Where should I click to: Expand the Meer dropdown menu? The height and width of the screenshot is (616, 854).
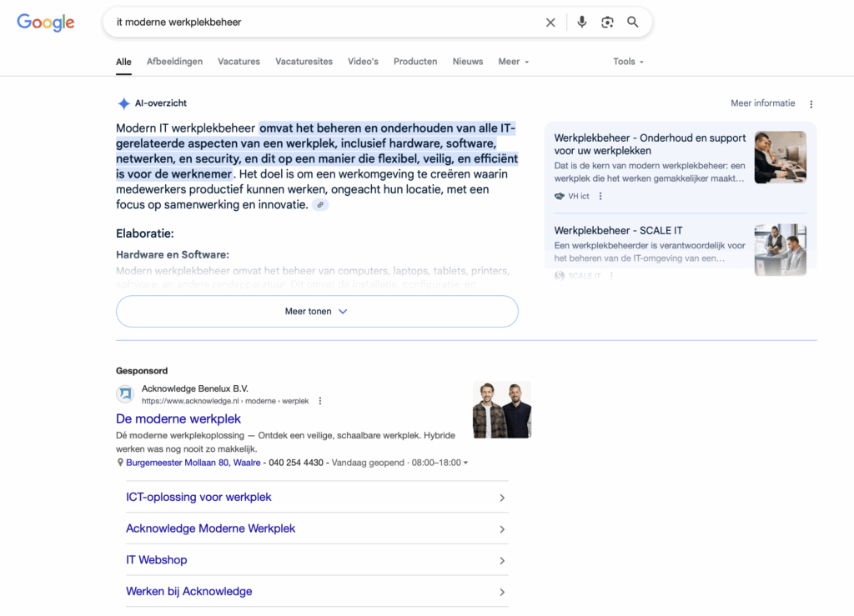point(513,62)
